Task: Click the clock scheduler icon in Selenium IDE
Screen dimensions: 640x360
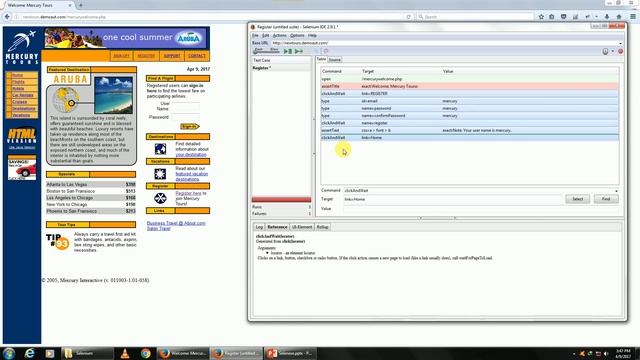Action: coord(605,51)
